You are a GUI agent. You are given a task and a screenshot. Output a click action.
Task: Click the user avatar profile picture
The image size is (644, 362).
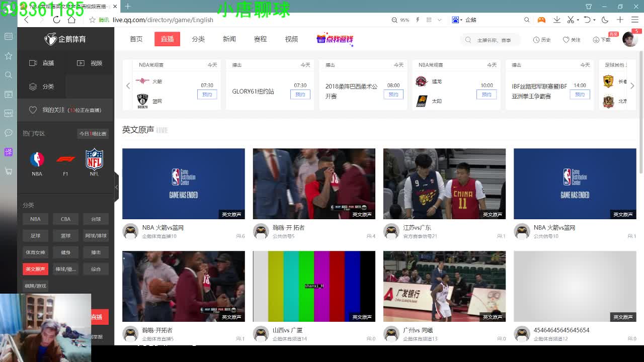coord(629,39)
